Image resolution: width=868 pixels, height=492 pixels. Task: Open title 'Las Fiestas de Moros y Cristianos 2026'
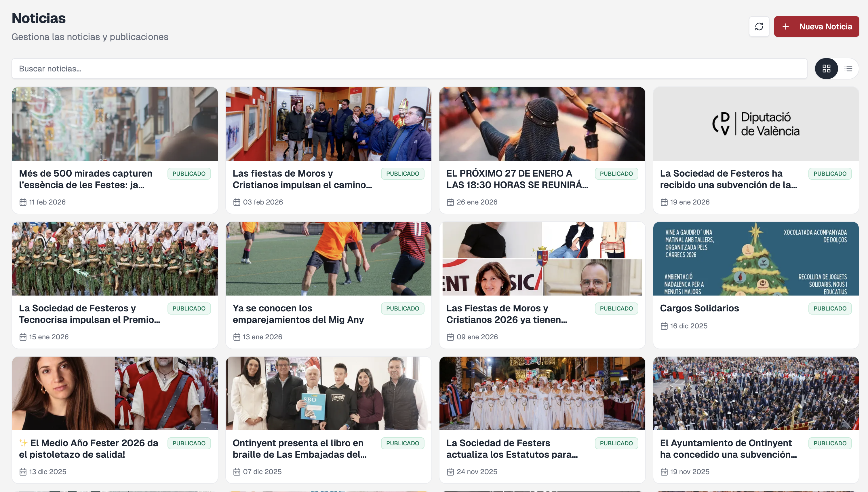(507, 314)
